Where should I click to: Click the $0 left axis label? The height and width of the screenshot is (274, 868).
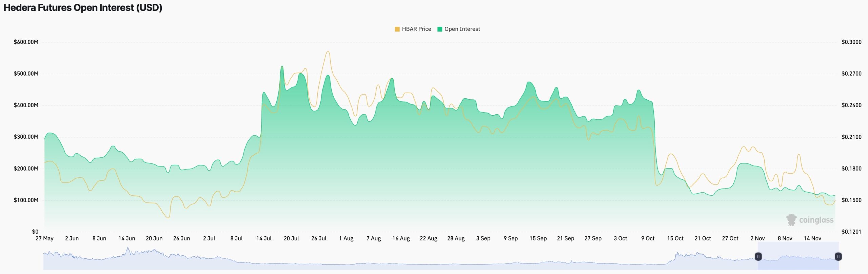point(35,232)
